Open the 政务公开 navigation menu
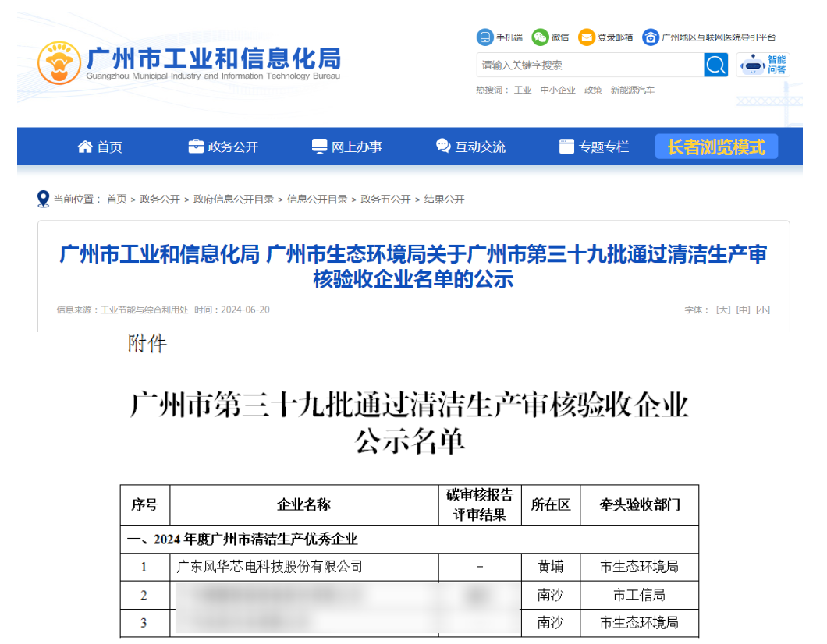The height and width of the screenshot is (644, 827). tap(223, 146)
